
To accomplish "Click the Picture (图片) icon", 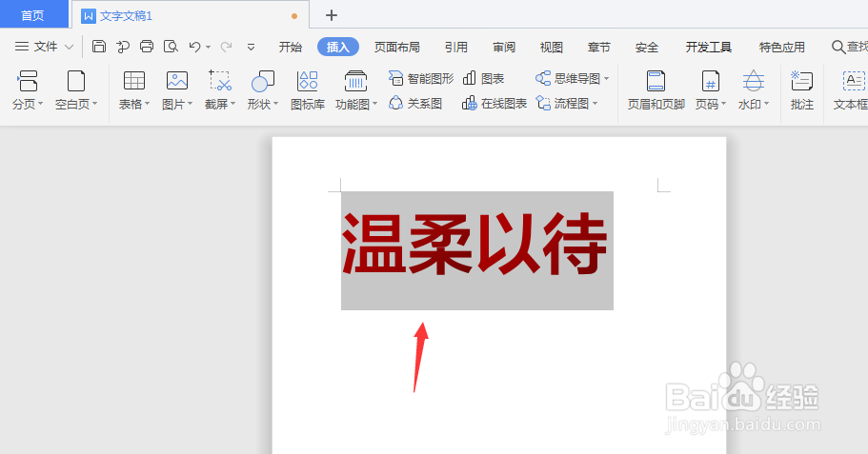I will pos(177,81).
